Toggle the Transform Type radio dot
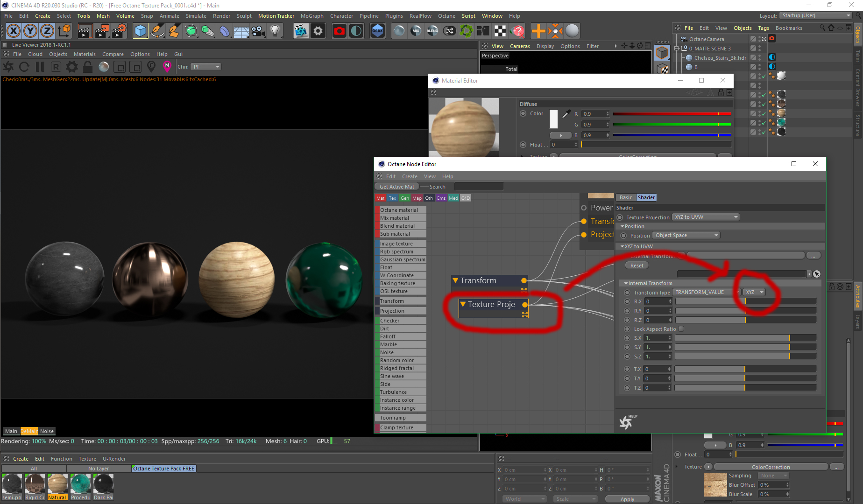 tap(627, 293)
